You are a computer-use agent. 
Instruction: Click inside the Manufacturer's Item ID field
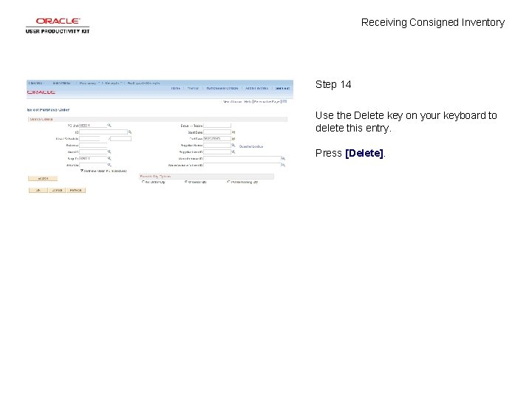[x=242, y=165]
